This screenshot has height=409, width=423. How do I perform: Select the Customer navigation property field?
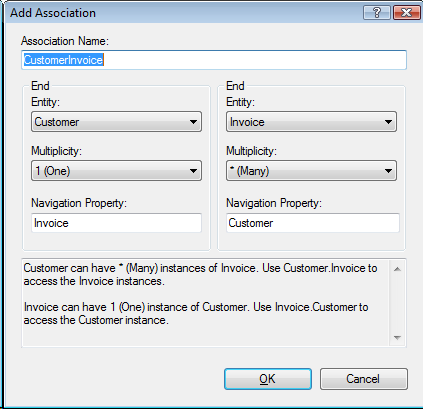point(313,223)
